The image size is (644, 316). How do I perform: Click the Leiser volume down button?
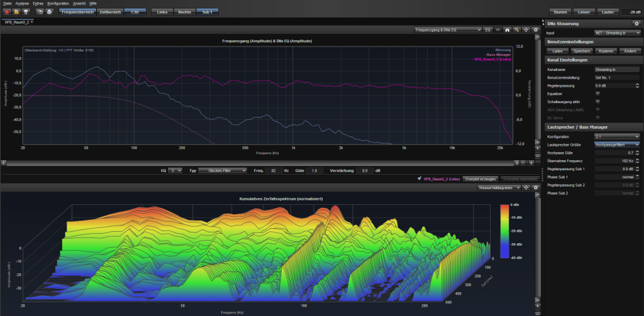click(584, 12)
